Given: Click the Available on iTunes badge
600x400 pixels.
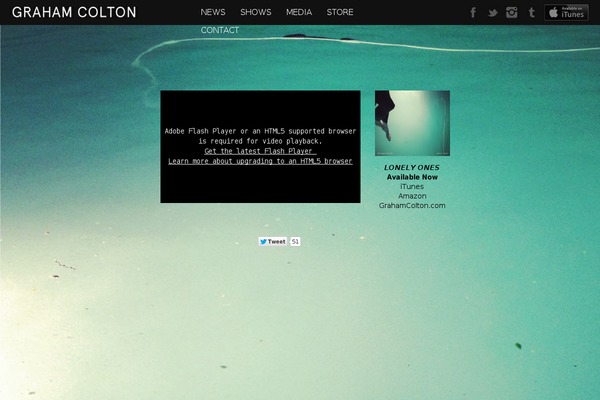Looking at the screenshot, I should coord(566,13).
